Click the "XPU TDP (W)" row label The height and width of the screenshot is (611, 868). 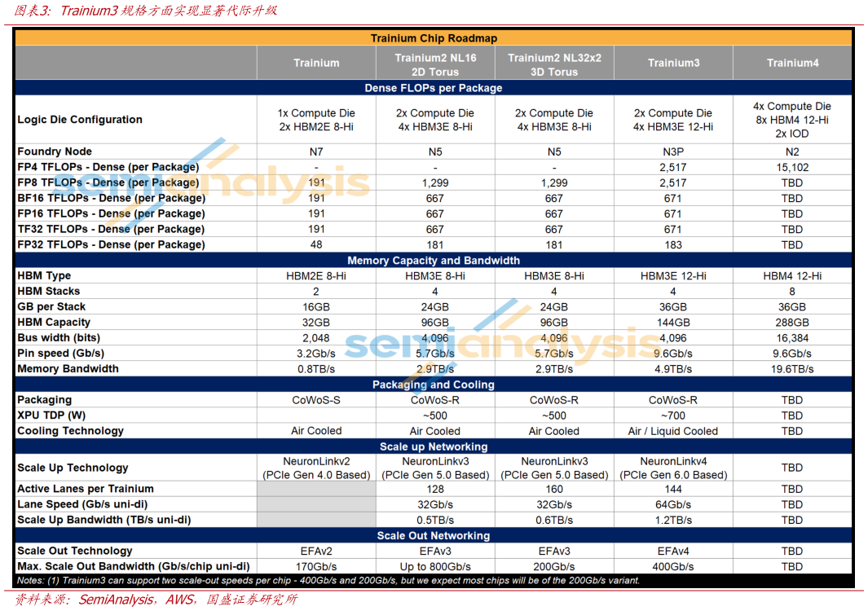[51, 415]
